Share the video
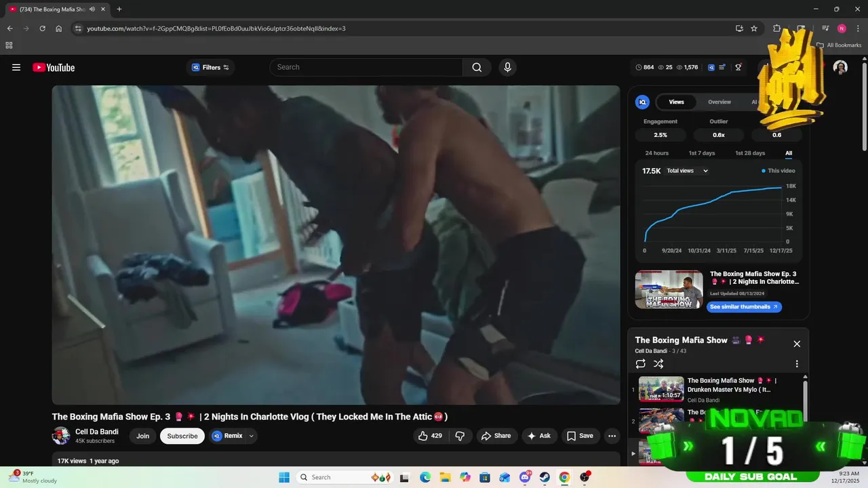Viewport: 868px width, 488px height. [x=496, y=436]
